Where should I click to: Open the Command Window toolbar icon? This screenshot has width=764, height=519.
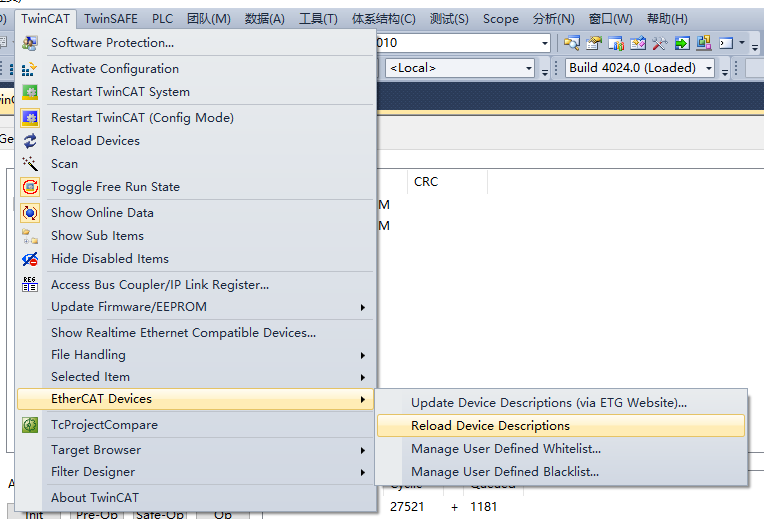[x=726, y=43]
